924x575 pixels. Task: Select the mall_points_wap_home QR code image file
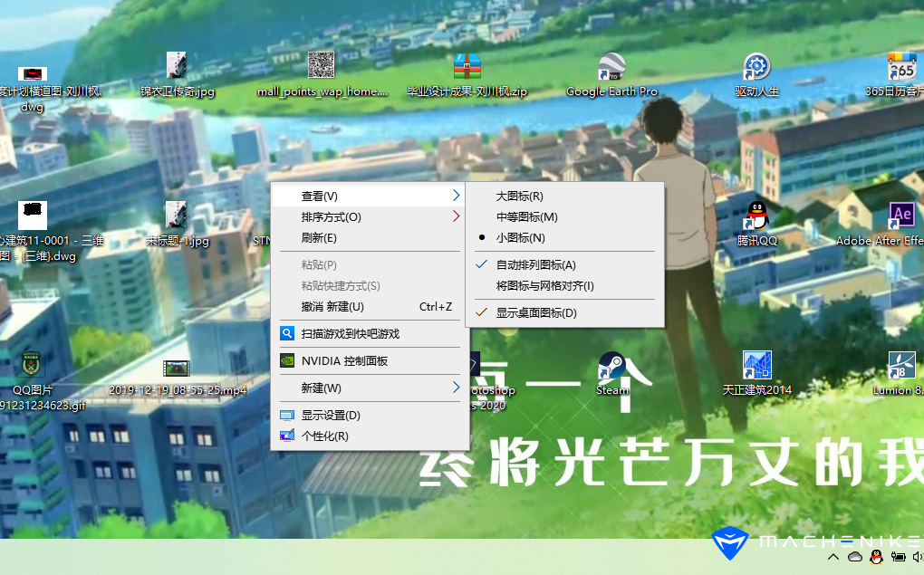[x=322, y=75]
